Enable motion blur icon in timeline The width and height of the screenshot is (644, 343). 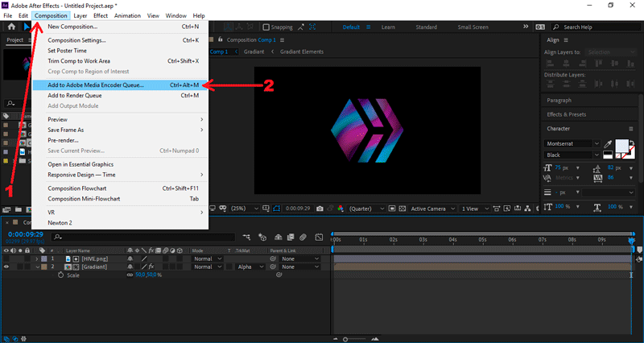click(x=303, y=237)
